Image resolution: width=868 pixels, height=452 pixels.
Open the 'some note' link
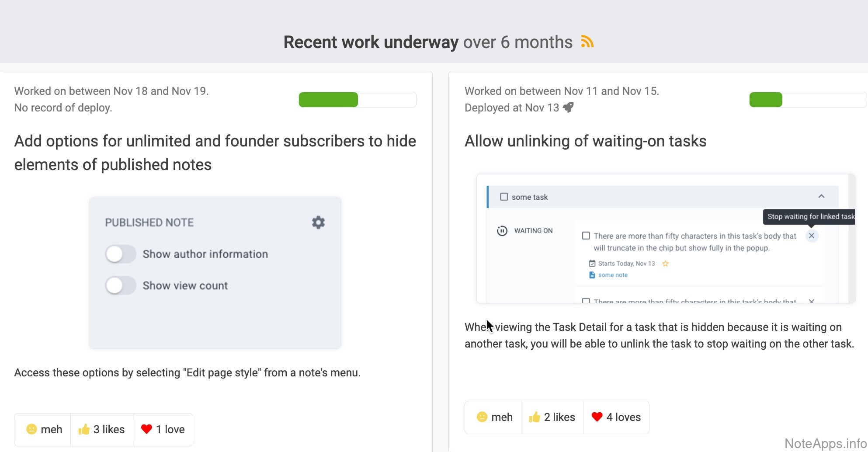613,275
